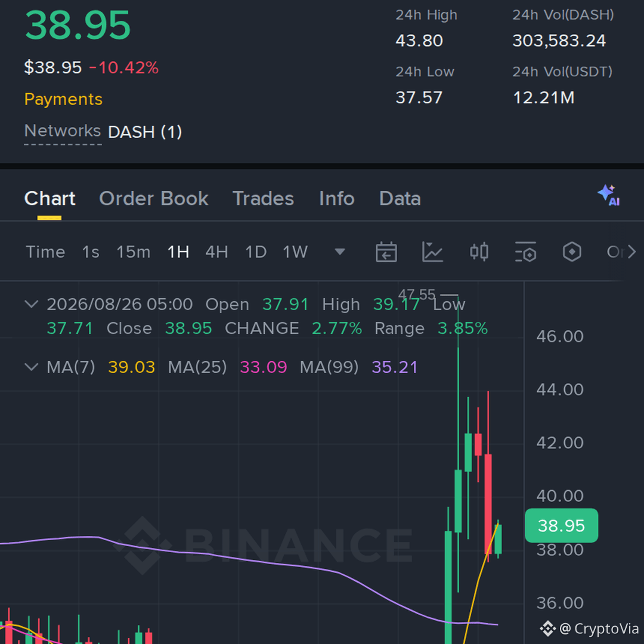The image size is (644, 644).
Task: Open the AI assistant sparkle icon
Action: [x=609, y=195]
